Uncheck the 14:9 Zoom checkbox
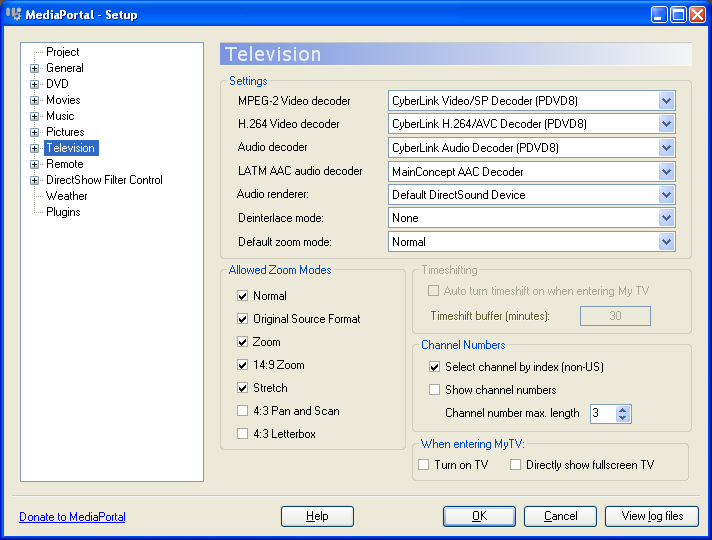Screen dimensions: 712x540 tap(242, 365)
